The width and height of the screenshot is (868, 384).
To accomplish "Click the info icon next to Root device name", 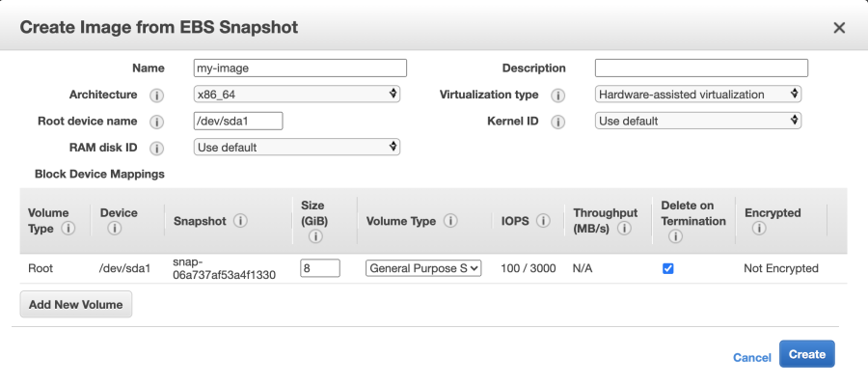I will (156, 122).
